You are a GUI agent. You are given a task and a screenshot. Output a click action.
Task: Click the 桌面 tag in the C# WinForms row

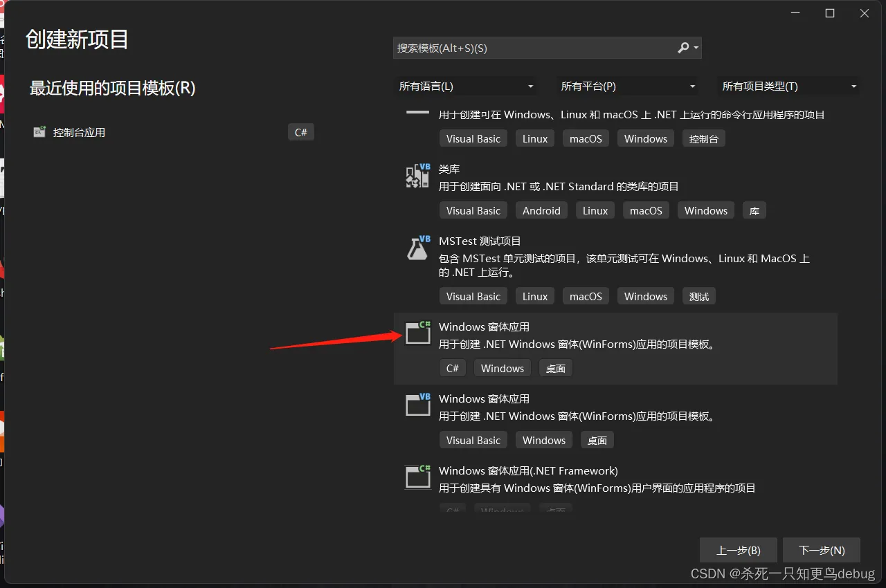pyautogui.click(x=556, y=369)
